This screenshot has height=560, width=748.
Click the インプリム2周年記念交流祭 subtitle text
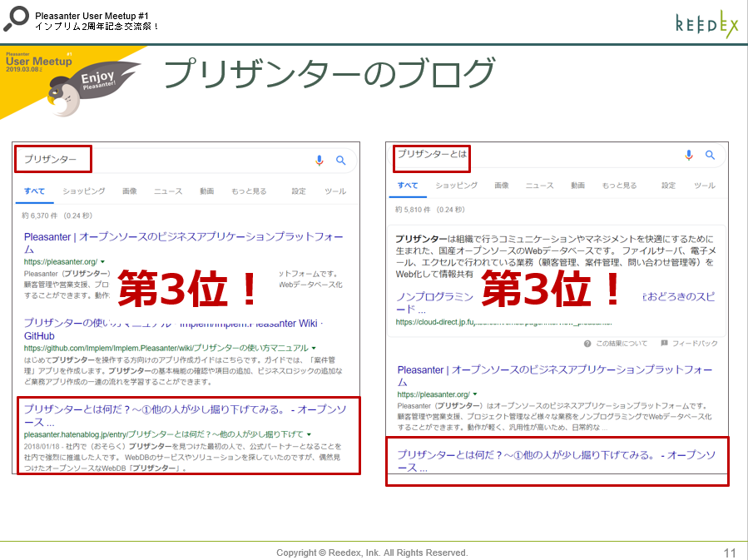pos(97,27)
